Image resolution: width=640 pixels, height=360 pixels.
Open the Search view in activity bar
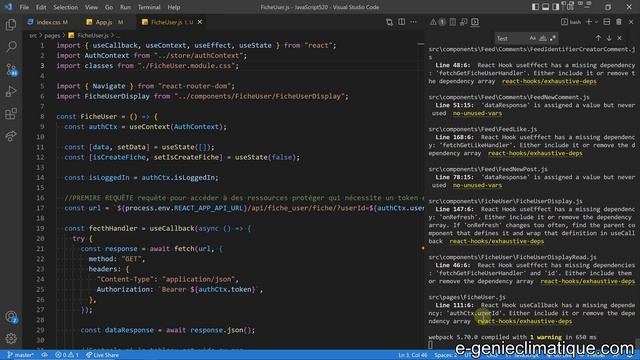point(11,47)
